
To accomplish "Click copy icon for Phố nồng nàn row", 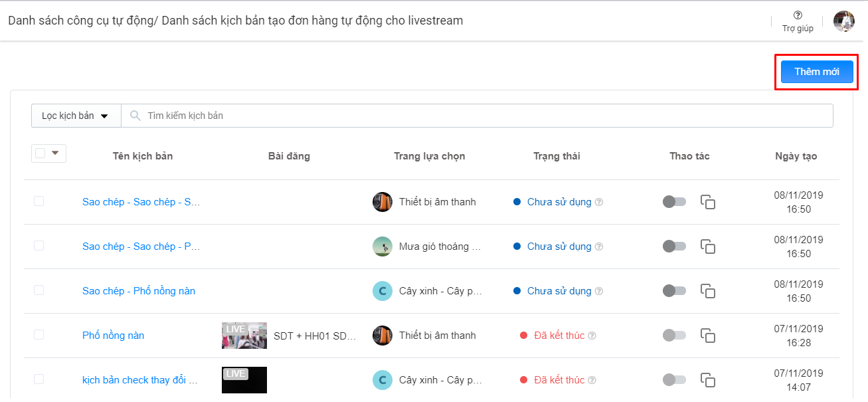I will 708,336.
